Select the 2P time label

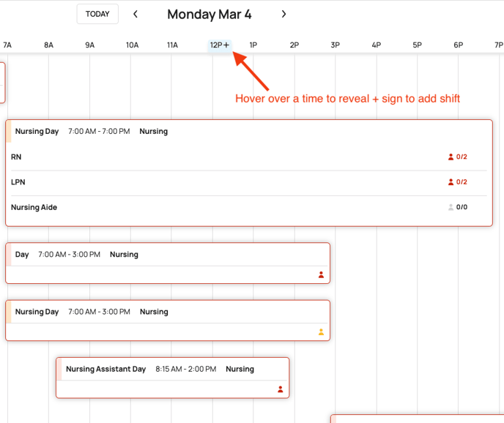point(294,45)
